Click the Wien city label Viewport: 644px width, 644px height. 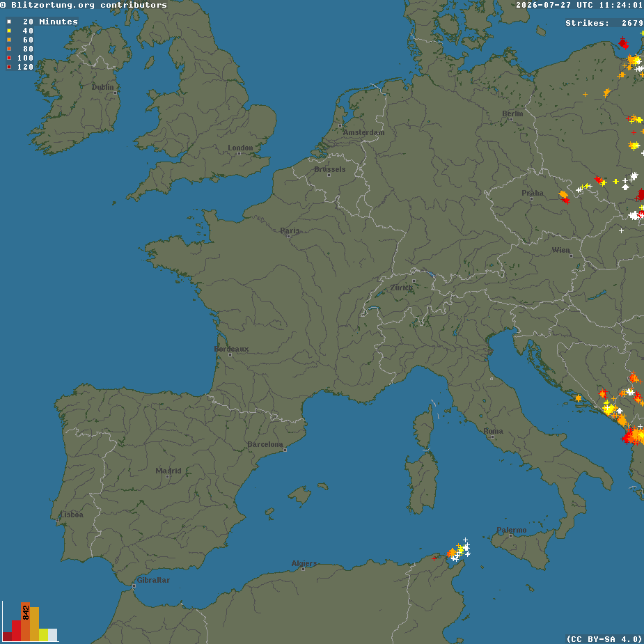click(x=560, y=250)
